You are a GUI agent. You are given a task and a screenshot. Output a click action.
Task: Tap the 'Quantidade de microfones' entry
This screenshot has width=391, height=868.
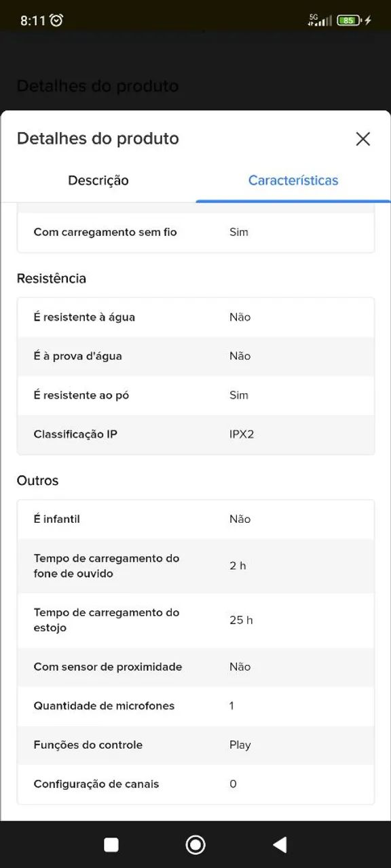195,706
